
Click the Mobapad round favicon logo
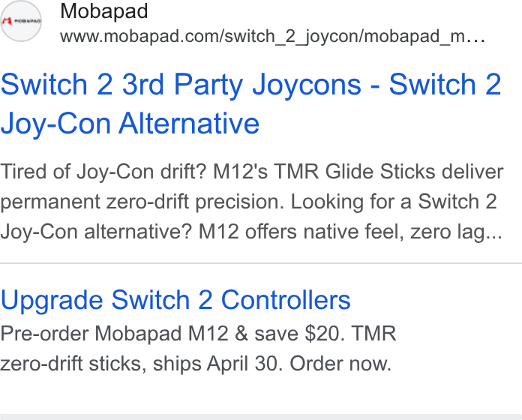21,21
